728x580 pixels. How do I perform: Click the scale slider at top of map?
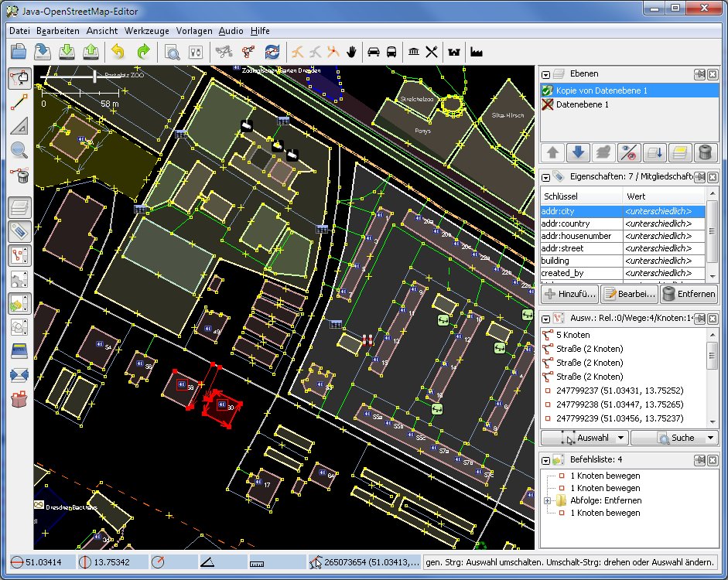pyautogui.click(x=94, y=76)
